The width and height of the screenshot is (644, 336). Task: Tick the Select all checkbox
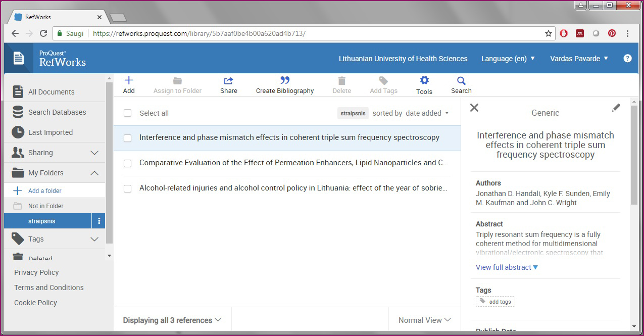pos(128,113)
